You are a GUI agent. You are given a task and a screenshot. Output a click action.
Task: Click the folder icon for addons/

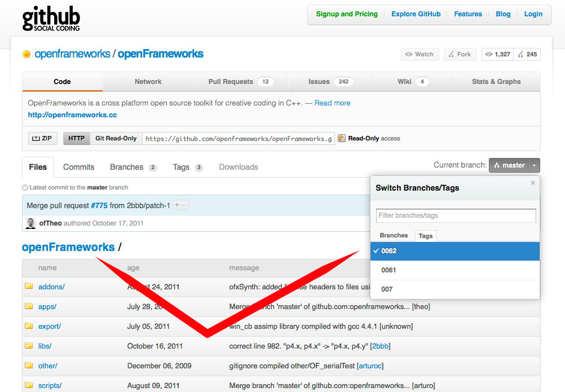pyautogui.click(x=29, y=286)
